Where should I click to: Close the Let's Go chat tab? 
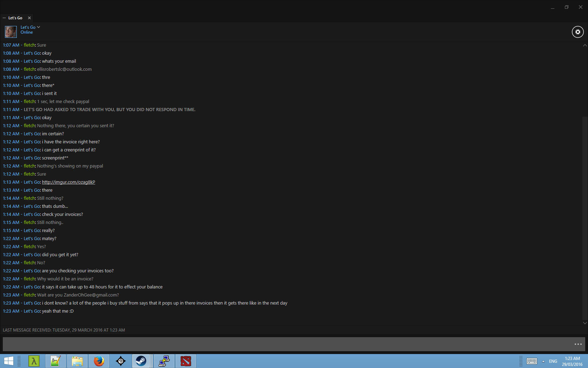coord(29,18)
